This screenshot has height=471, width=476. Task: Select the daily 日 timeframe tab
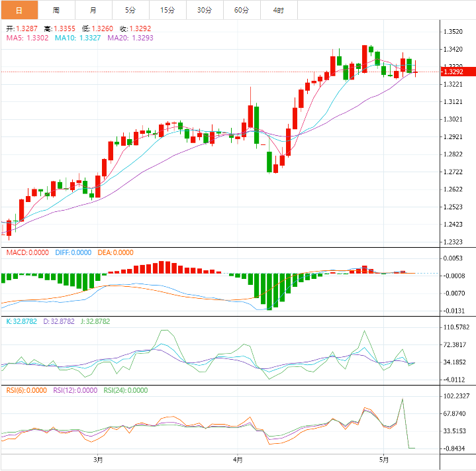[19, 10]
